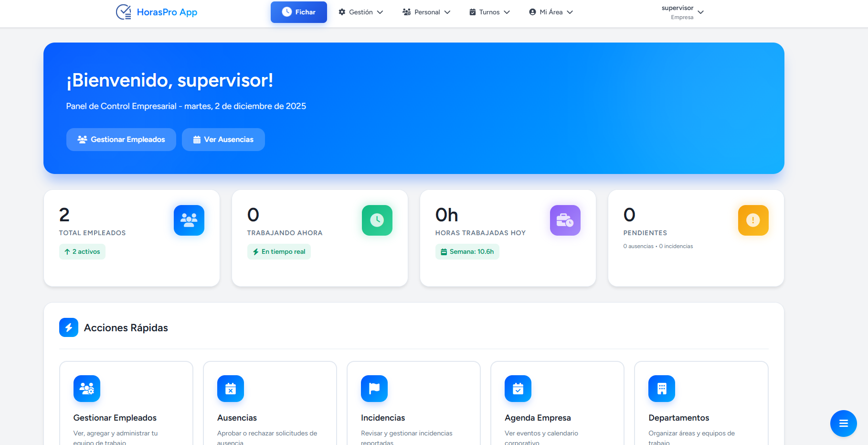Click the 2 activos status badge
Image resolution: width=868 pixels, height=445 pixels.
pyautogui.click(x=82, y=251)
